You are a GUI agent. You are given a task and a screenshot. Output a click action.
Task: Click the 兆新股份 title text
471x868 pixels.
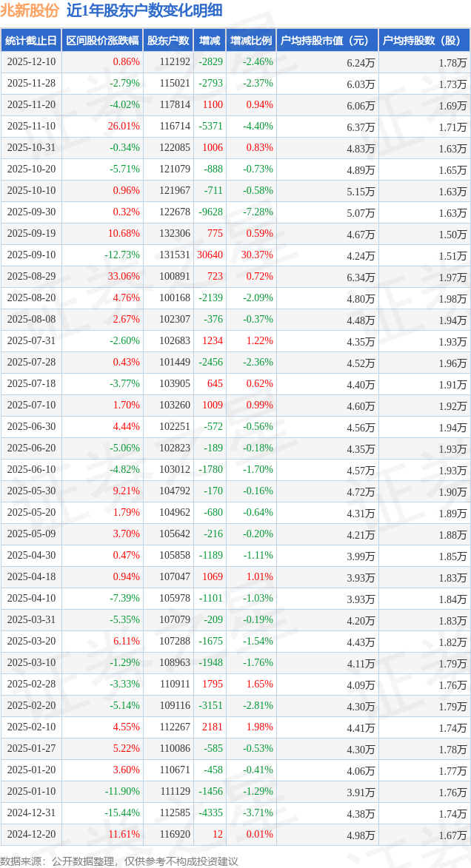click(29, 11)
